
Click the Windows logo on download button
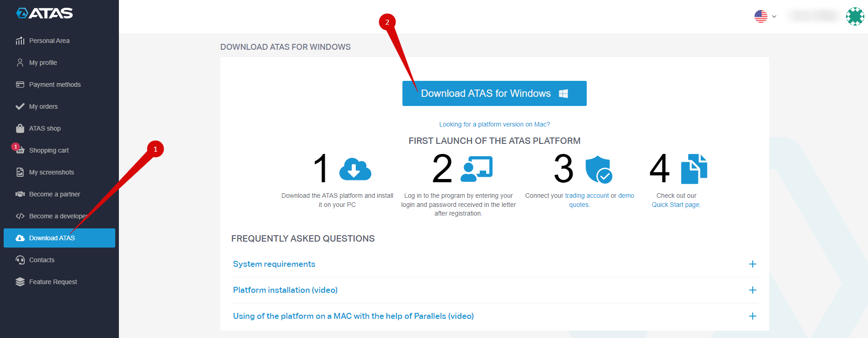point(563,94)
